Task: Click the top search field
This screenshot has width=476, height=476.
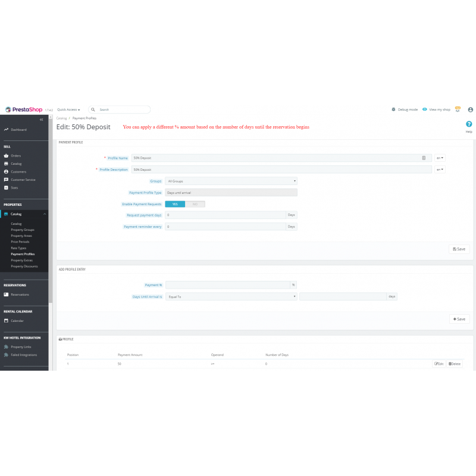Action: 120,109
